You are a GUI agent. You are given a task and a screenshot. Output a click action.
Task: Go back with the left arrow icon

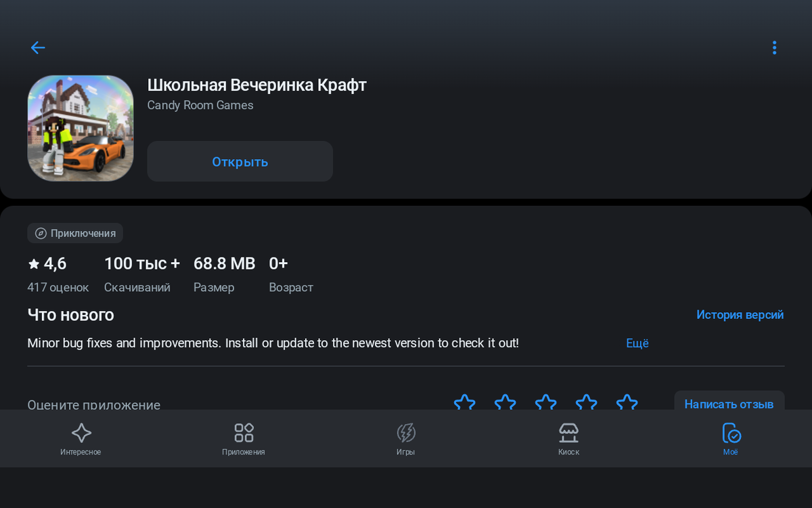click(38, 47)
